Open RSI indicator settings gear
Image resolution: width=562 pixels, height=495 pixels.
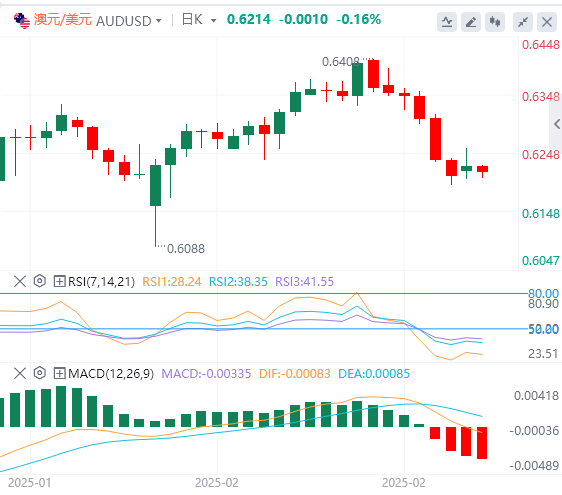(39, 281)
